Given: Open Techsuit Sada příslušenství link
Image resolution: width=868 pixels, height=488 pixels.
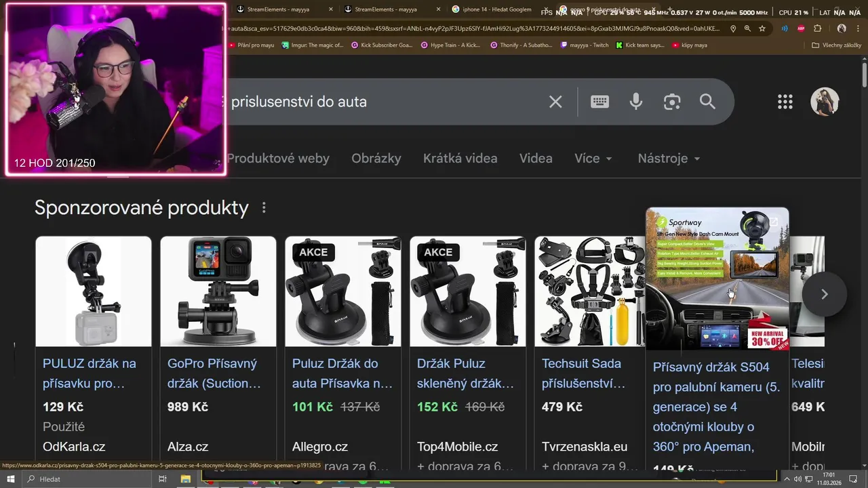Looking at the screenshot, I should tap(584, 373).
